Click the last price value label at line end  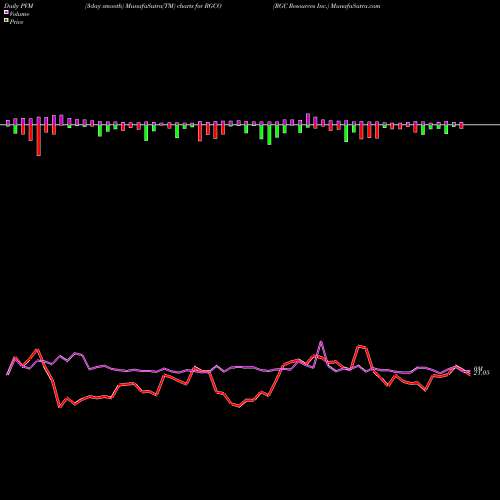pyautogui.click(x=481, y=372)
